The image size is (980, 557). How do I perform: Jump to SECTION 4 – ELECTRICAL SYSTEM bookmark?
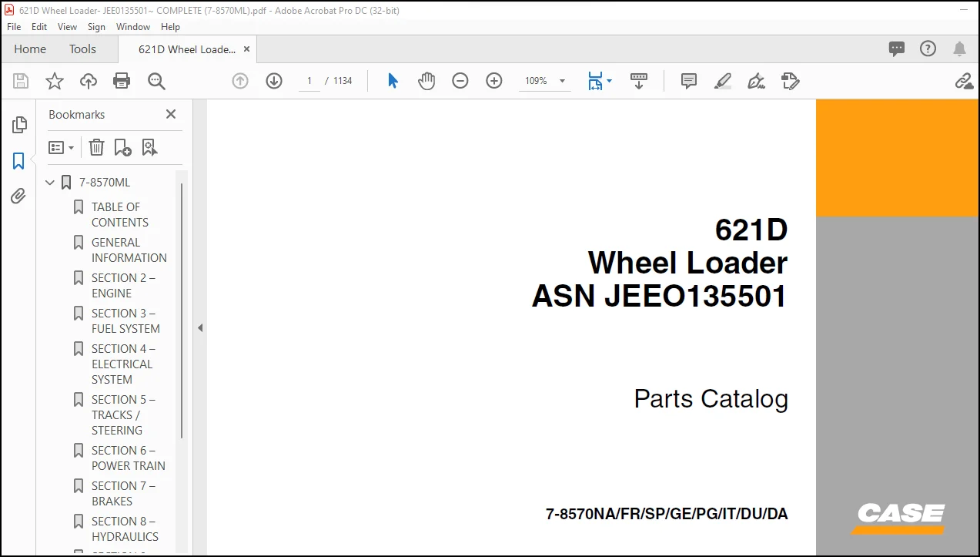point(123,364)
